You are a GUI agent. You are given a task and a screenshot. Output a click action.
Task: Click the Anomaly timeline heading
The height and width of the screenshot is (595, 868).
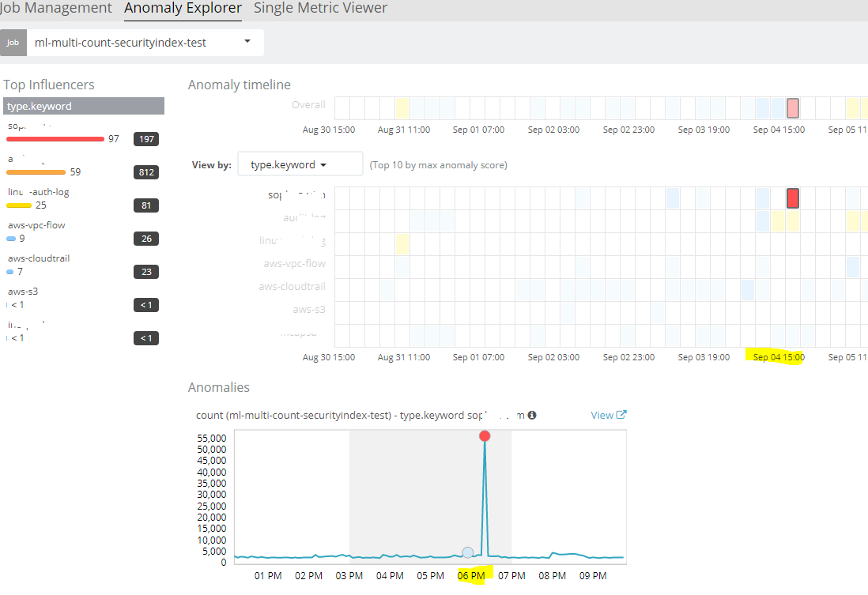point(240,85)
